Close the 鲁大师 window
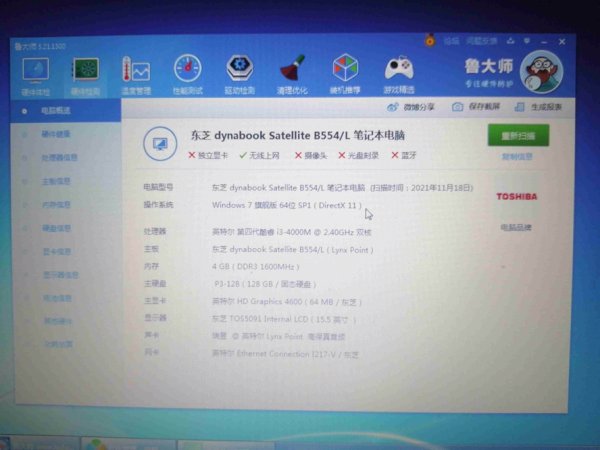600x450 pixels. 562,41
